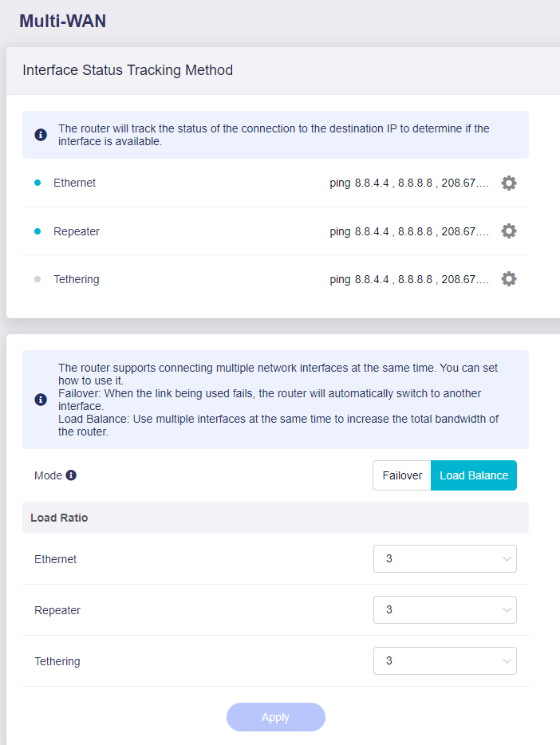Screen dimensions: 560x745
Task: Open the Ethernet load ratio dropdown
Action: 444,558
